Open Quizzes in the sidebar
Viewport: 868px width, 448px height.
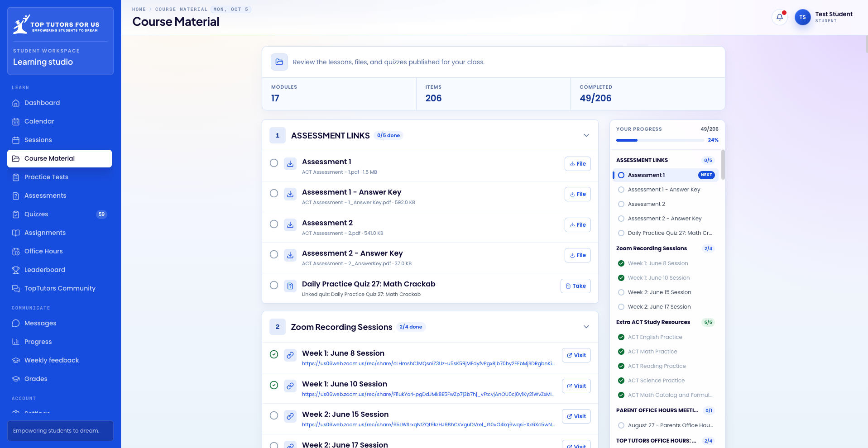click(x=59, y=214)
